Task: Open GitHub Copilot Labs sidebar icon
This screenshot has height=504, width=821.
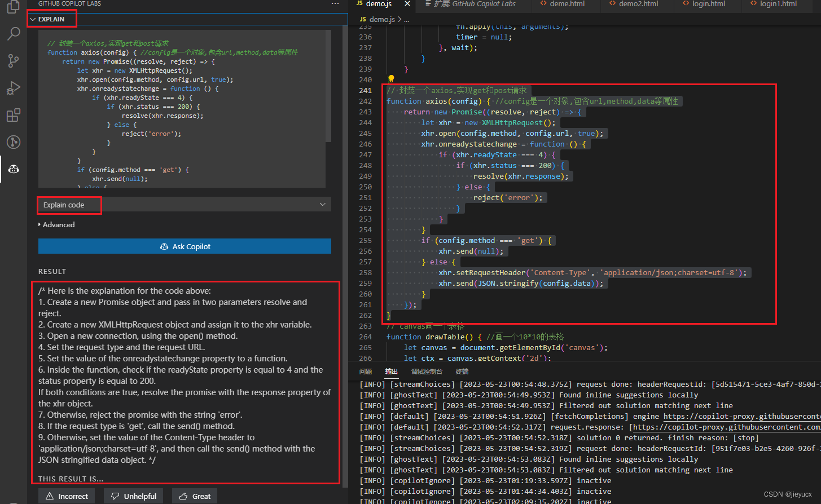Action: click(x=13, y=169)
